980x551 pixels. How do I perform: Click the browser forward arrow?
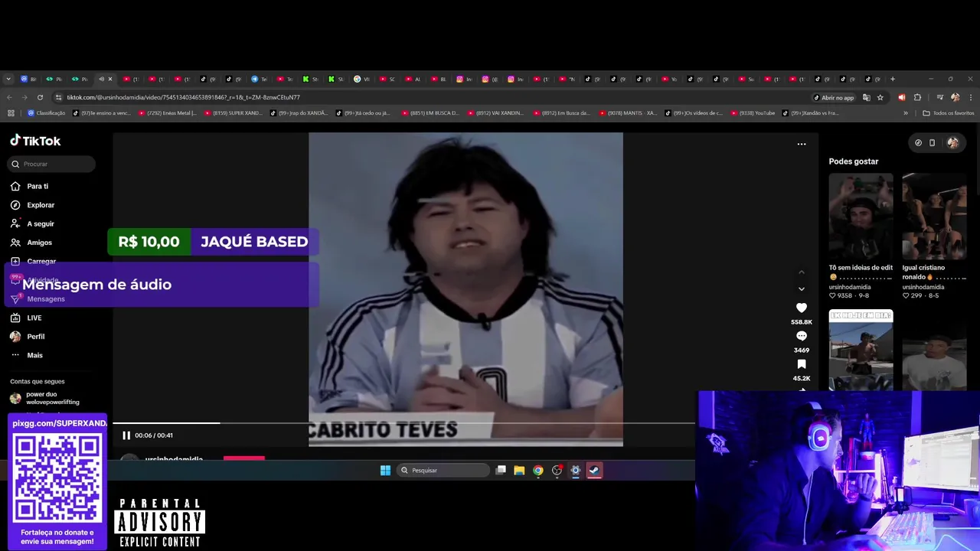point(24,97)
